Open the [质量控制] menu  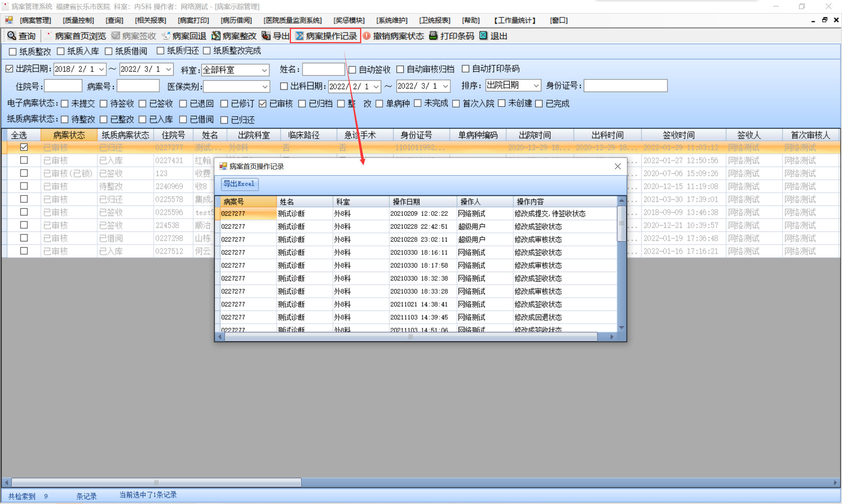(x=78, y=20)
